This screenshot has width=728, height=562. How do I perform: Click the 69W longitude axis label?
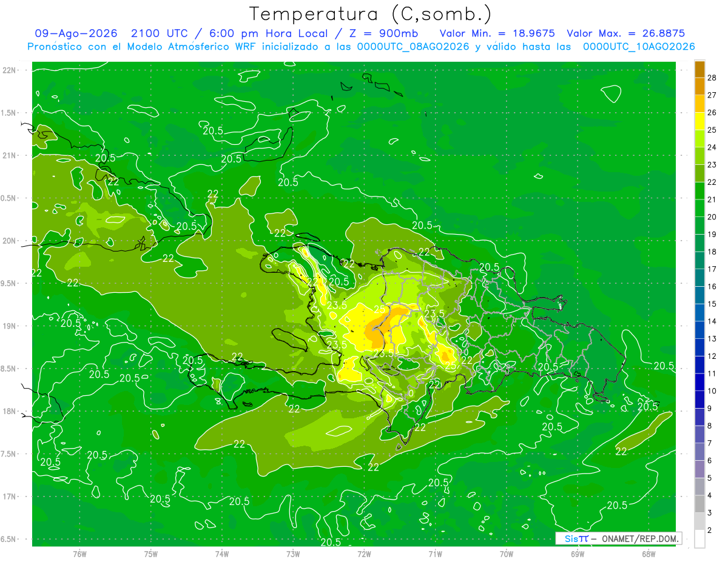pos(578,554)
